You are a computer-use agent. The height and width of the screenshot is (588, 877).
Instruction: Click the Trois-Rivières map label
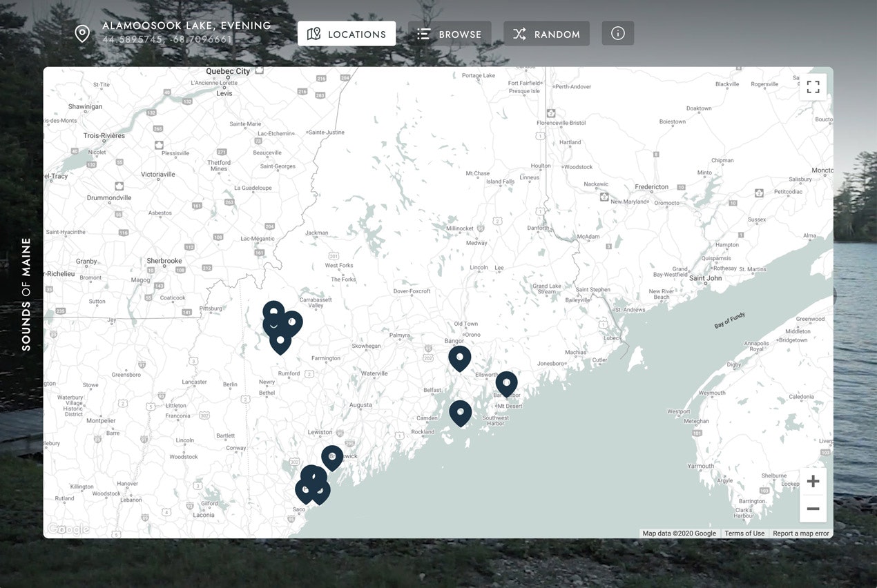(x=104, y=135)
